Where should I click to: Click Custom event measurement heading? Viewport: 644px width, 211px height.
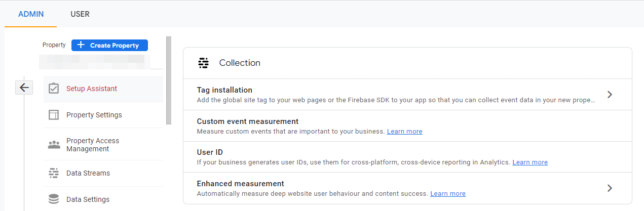[x=247, y=121]
